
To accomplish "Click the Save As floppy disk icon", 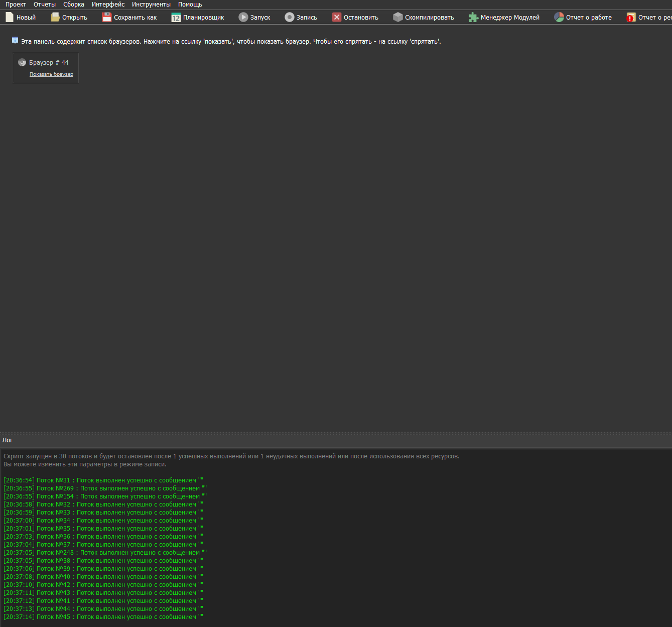I will [x=107, y=17].
